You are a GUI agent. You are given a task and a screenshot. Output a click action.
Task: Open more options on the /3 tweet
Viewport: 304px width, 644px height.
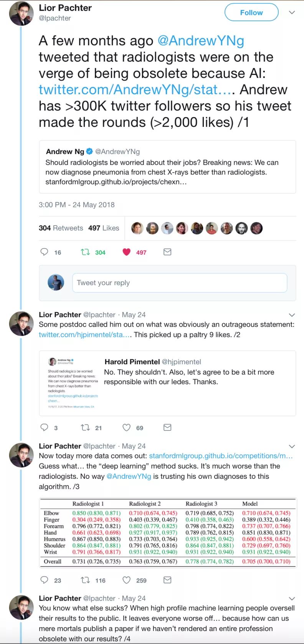pyautogui.click(x=292, y=446)
